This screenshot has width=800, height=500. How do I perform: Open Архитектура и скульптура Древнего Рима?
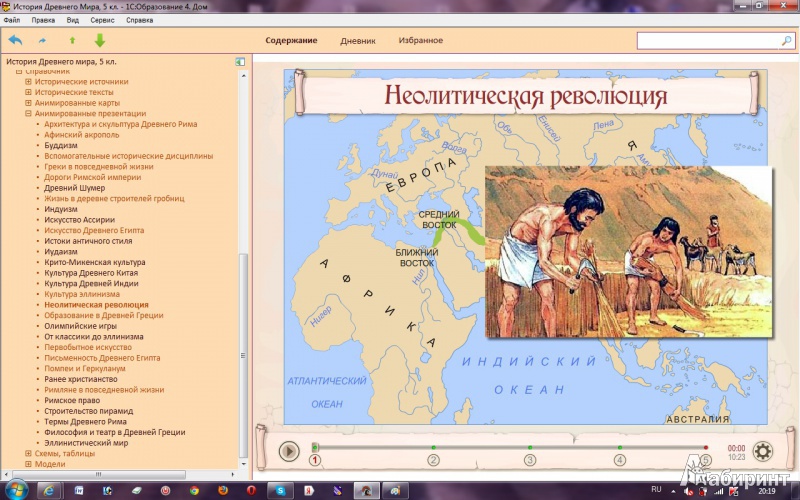(x=120, y=124)
